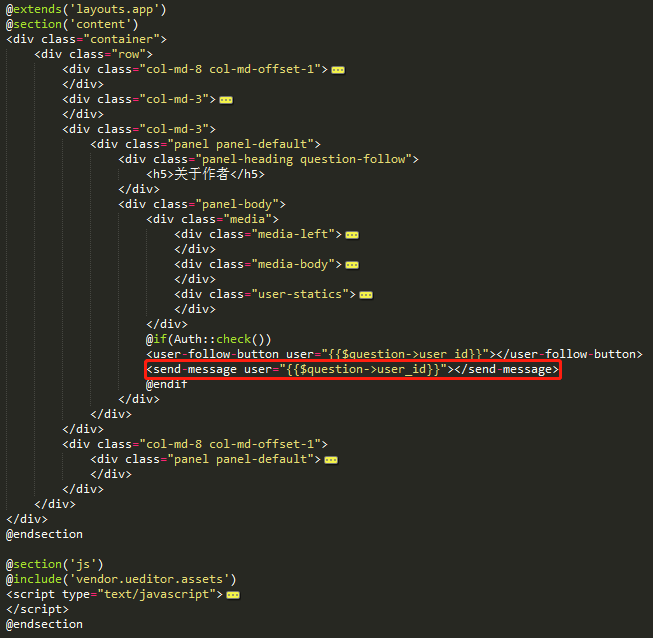Click the first @endsection directive
Viewport: 653px width, 638px height.
coord(44,534)
